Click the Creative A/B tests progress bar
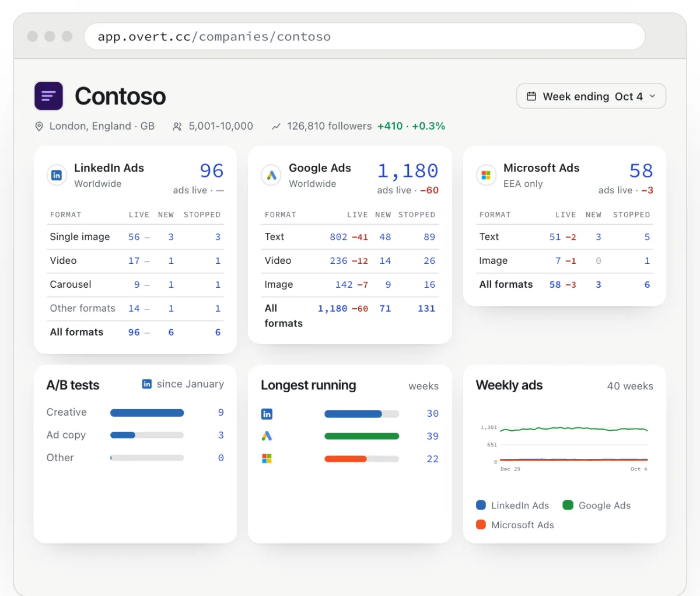Screen dimensions: 700x596 [147, 413]
